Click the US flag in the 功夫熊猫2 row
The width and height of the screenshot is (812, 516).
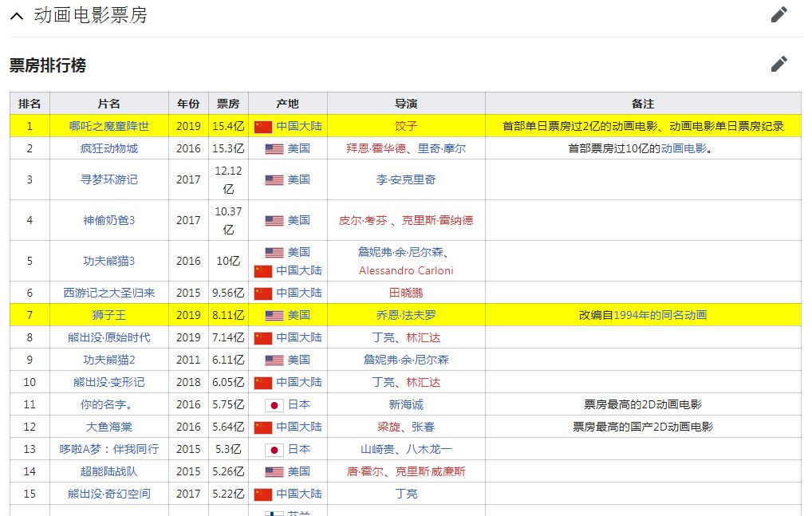(274, 360)
